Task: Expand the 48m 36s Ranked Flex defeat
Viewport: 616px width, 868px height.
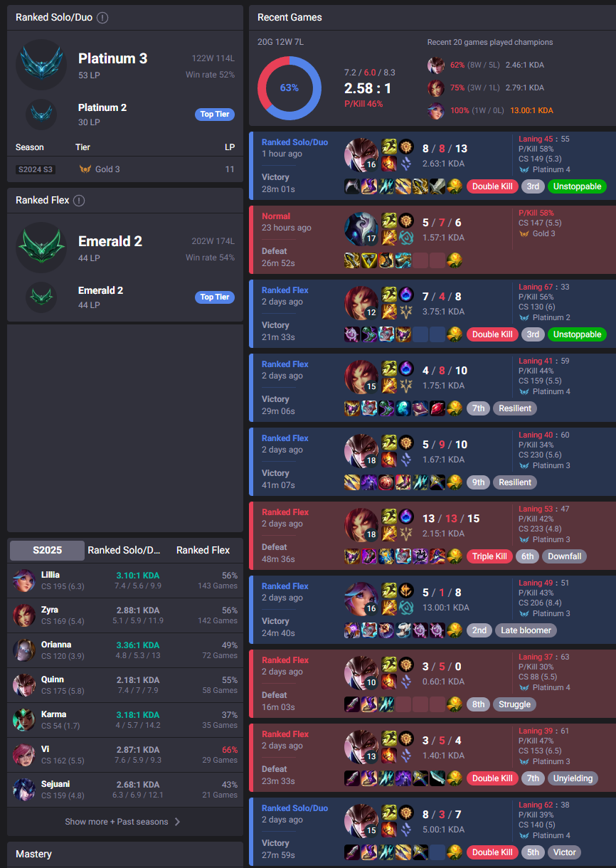Action: click(x=432, y=535)
